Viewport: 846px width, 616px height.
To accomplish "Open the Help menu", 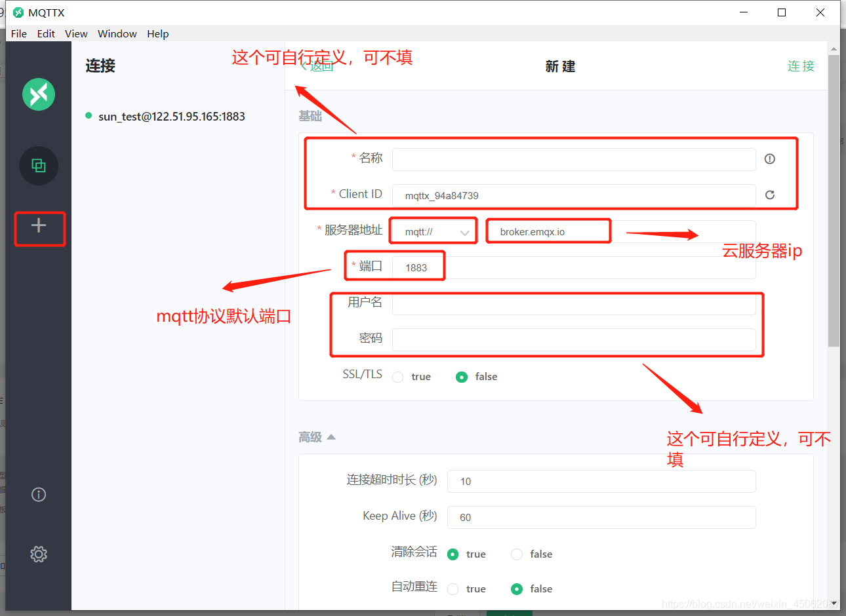I will coord(157,33).
